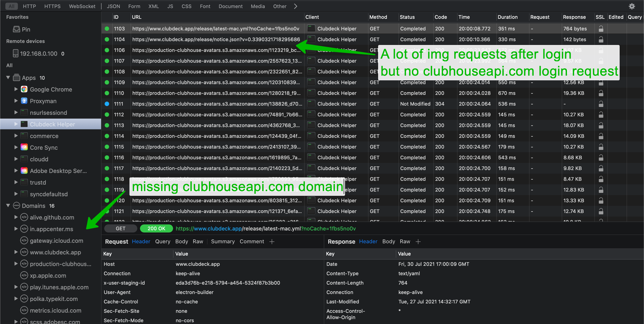Click the Google Chrome app icon
The height and width of the screenshot is (324, 644).
[24, 89]
